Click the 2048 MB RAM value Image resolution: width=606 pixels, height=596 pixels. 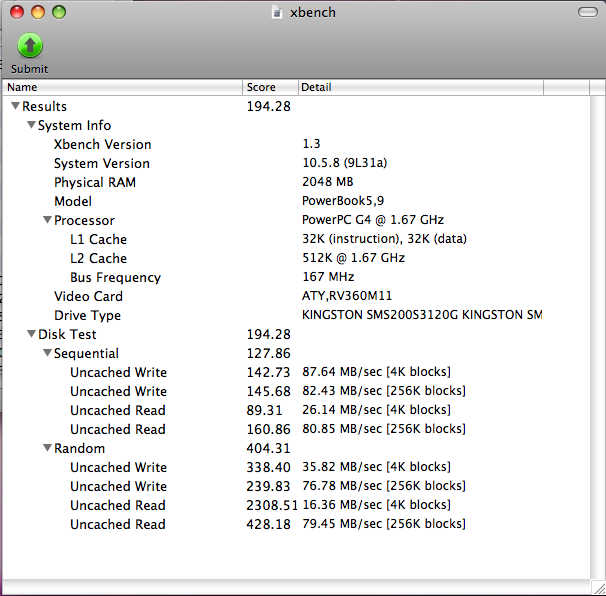tap(328, 182)
